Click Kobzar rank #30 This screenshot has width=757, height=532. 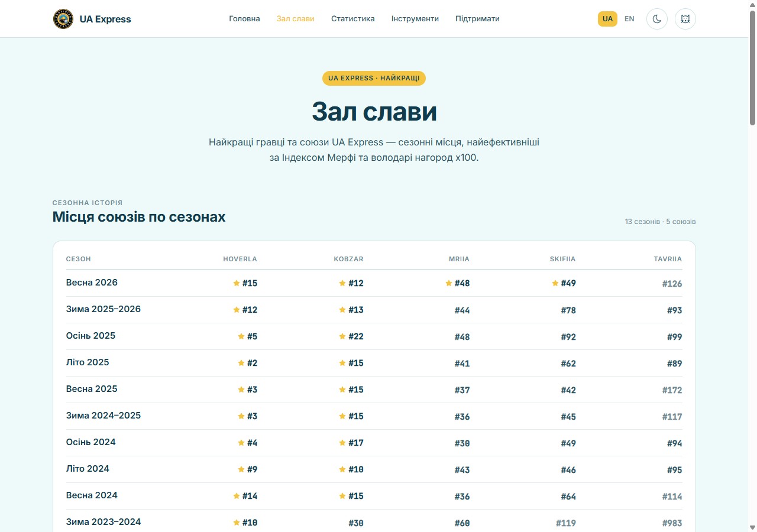[356, 523]
